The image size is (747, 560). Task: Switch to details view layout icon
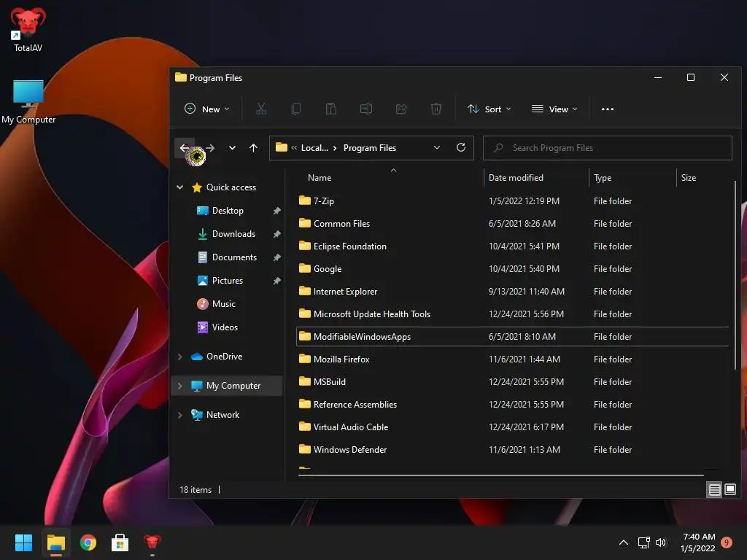[714, 489]
